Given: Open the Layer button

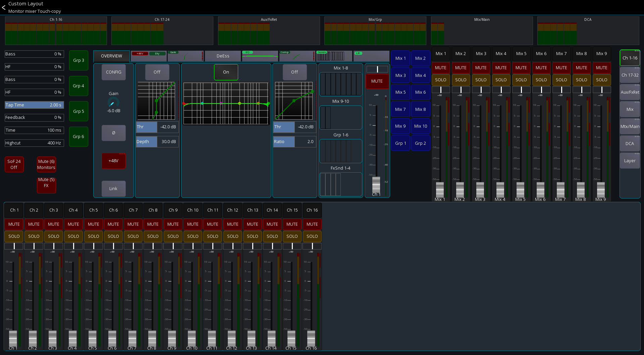Looking at the screenshot, I should tap(630, 161).
